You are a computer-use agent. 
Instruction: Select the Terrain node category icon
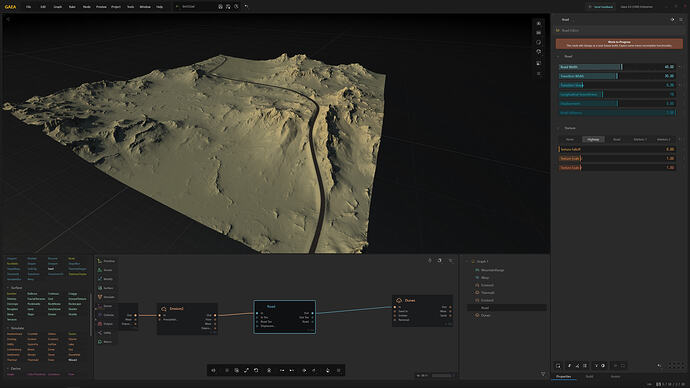[100, 270]
